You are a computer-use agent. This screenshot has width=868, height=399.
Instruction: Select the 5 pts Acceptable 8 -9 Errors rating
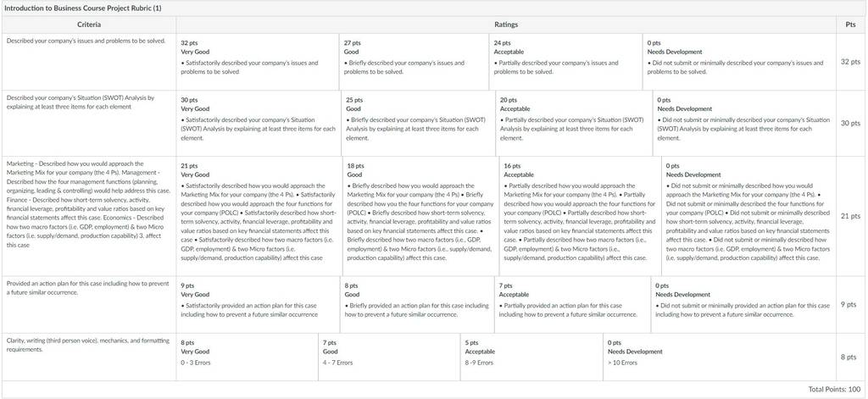pos(531,357)
